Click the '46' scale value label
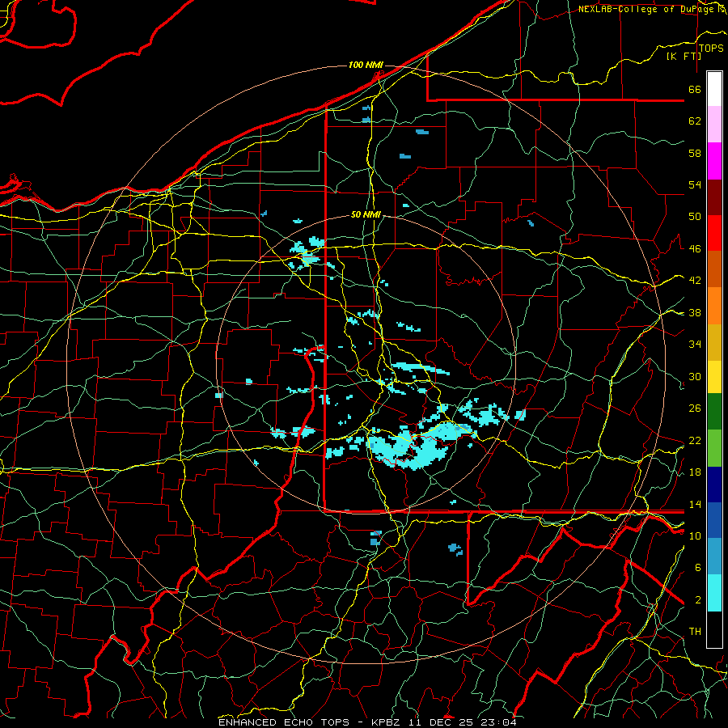 click(695, 249)
